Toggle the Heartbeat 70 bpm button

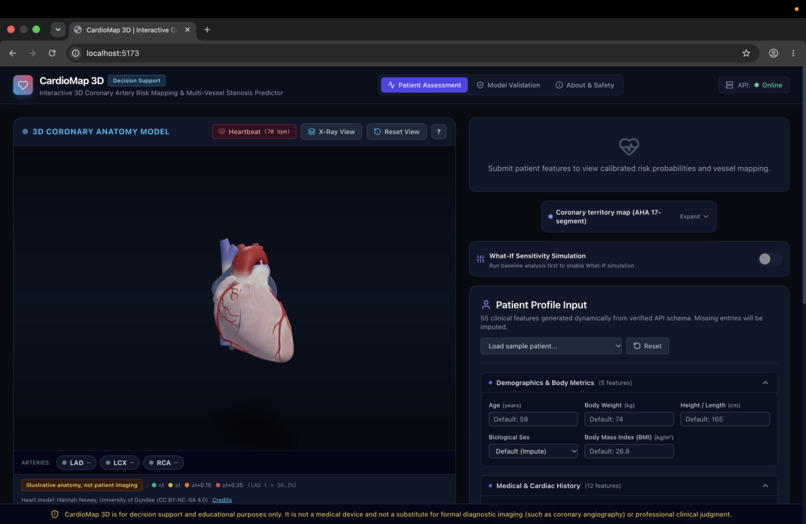tap(254, 132)
